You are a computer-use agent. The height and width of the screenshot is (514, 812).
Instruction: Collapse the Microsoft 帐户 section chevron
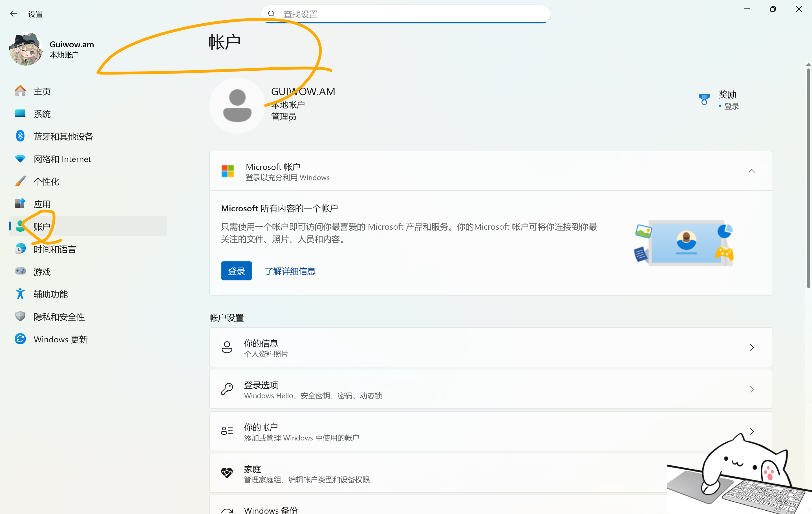(752, 171)
